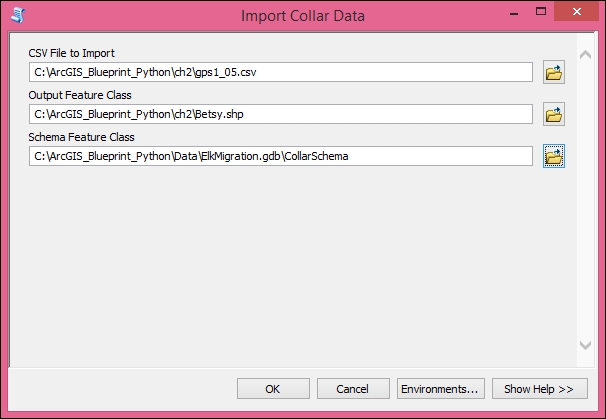The width and height of the screenshot is (606, 419).
Task: Click the scroll up arrow in the dialog
Action: [585, 52]
